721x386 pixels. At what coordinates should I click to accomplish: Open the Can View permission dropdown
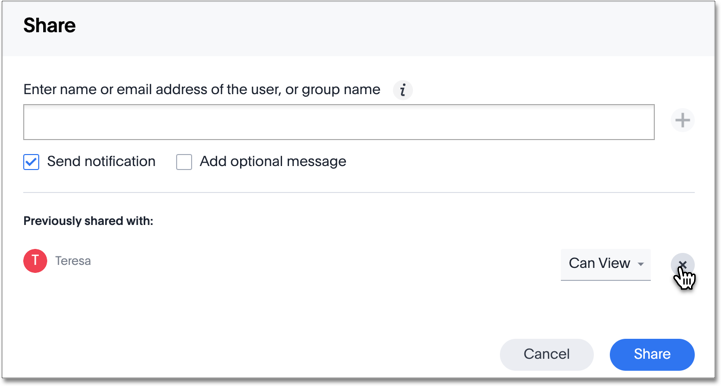[606, 264]
